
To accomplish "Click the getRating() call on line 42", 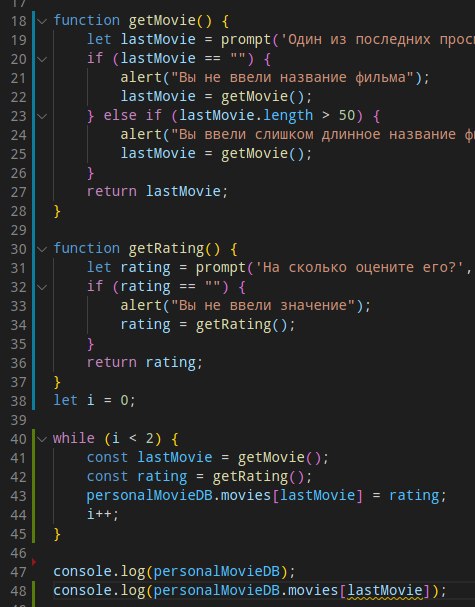I will [x=258, y=477].
